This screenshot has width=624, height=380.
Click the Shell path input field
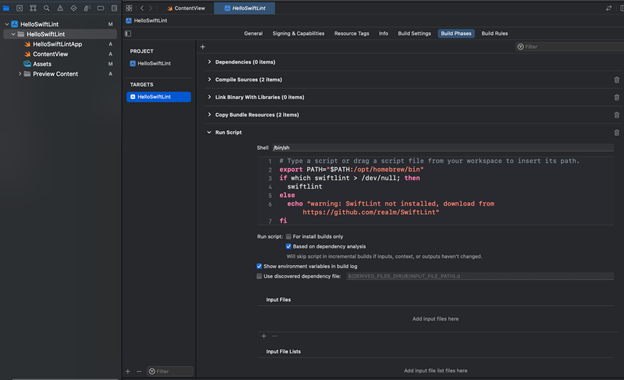pos(442,148)
